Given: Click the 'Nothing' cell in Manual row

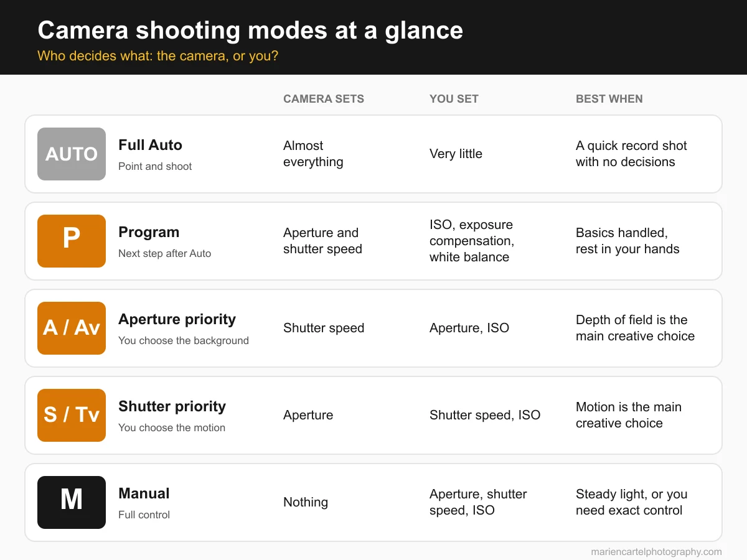Looking at the screenshot, I should click(x=306, y=502).
